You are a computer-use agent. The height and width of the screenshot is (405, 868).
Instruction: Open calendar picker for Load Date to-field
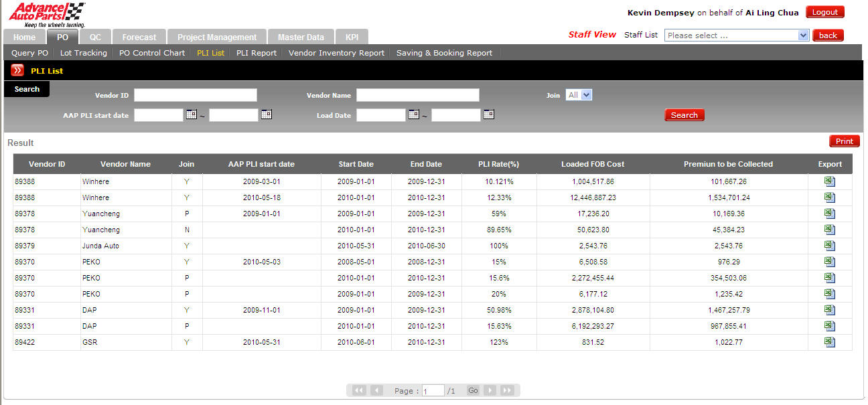(489, 115)
